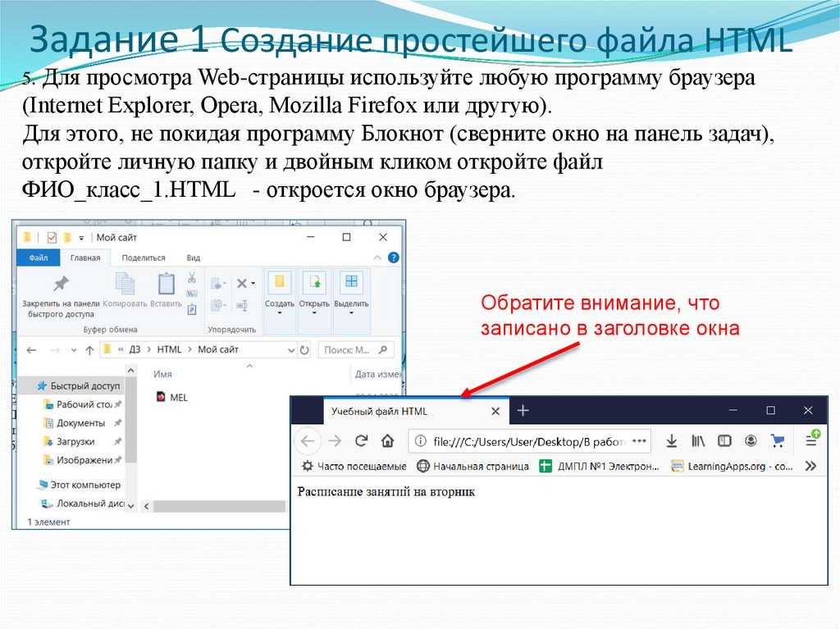The height and width of the screenshot is (629, 840).
Task: Open Часто посещаемые bookmark
Action: [354, 466]
